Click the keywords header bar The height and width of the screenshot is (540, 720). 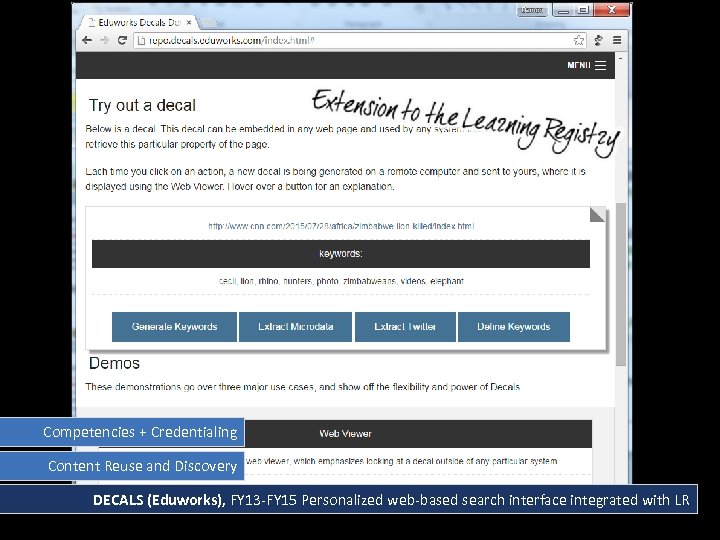(x=341, y=253)
